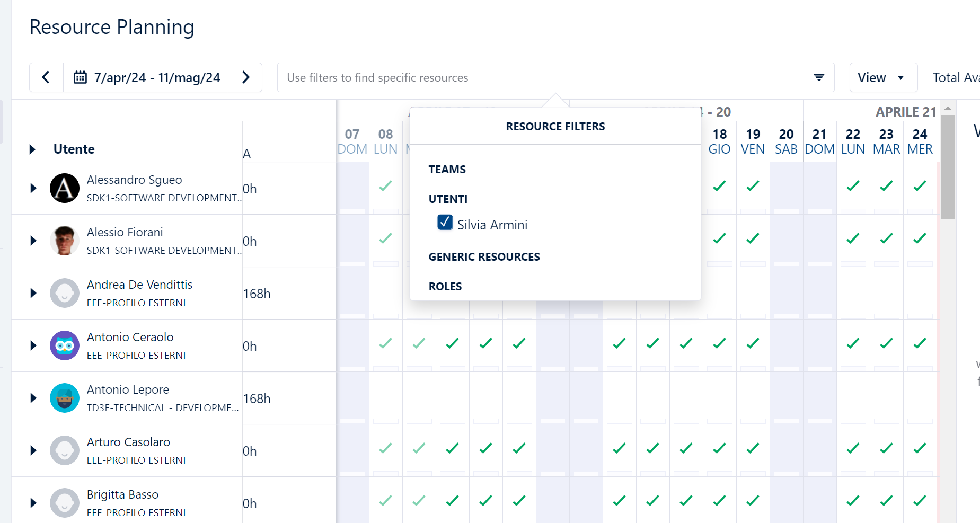
Task: Click Alessandro Sgueo's avatar image
Action: coord(64,188)
